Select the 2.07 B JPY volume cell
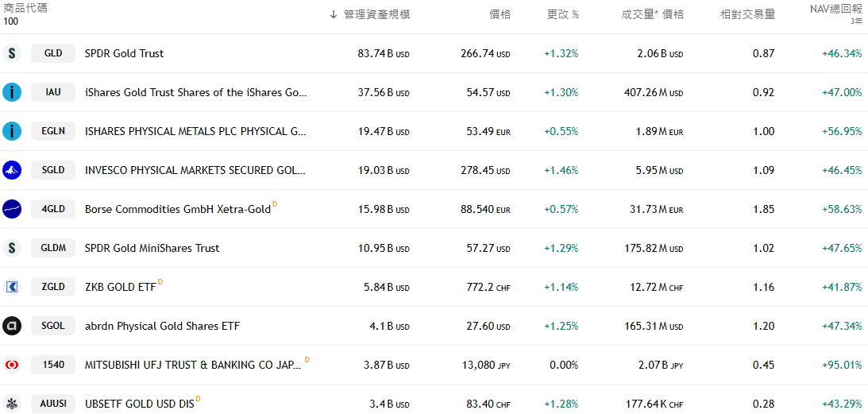Viewport: 868px width, 414px height. tap(660, 365)
